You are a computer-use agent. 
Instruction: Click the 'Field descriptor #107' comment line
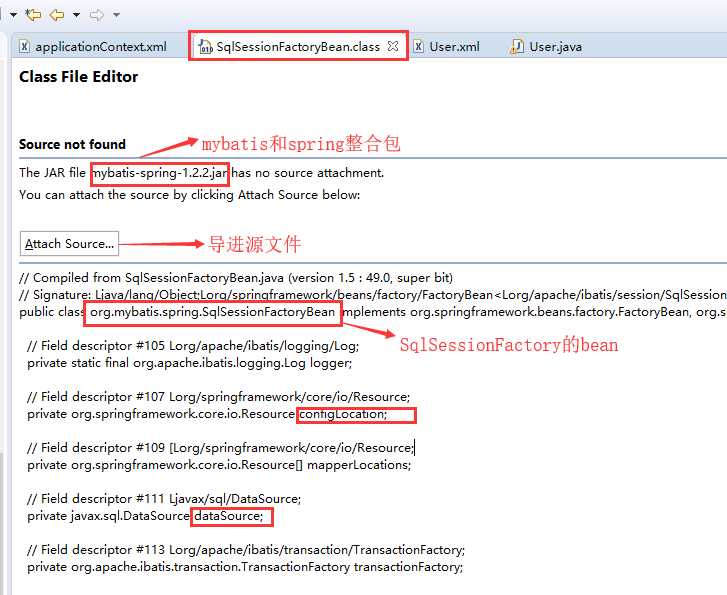(x=218, y=397)
